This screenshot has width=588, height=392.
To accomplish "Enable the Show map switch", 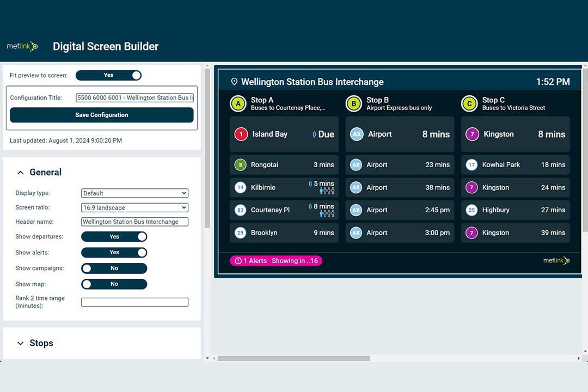I will (x=114, y=284).
